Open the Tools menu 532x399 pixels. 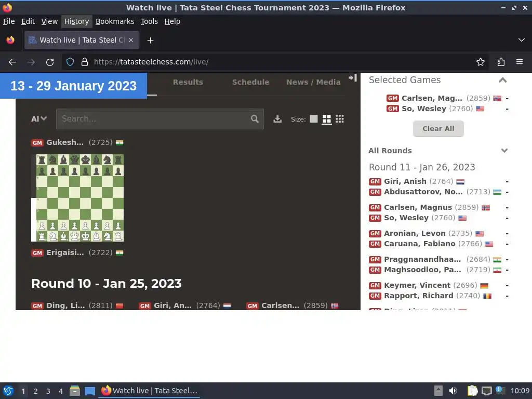[x=149, y=21]
